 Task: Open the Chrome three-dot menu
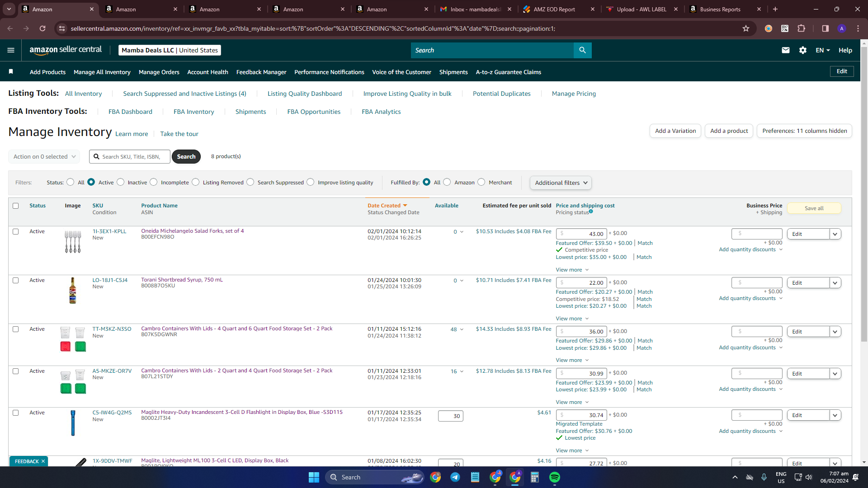pos(858,28)
